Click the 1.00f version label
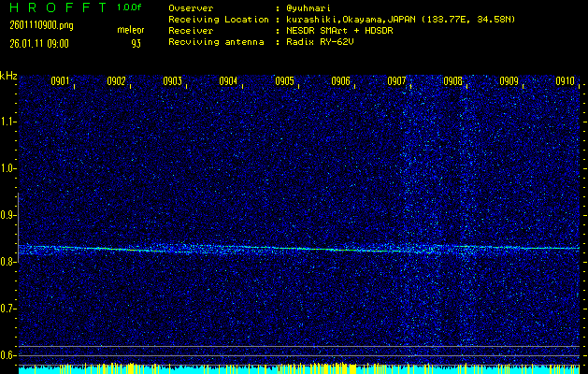 tap(130, 7)
